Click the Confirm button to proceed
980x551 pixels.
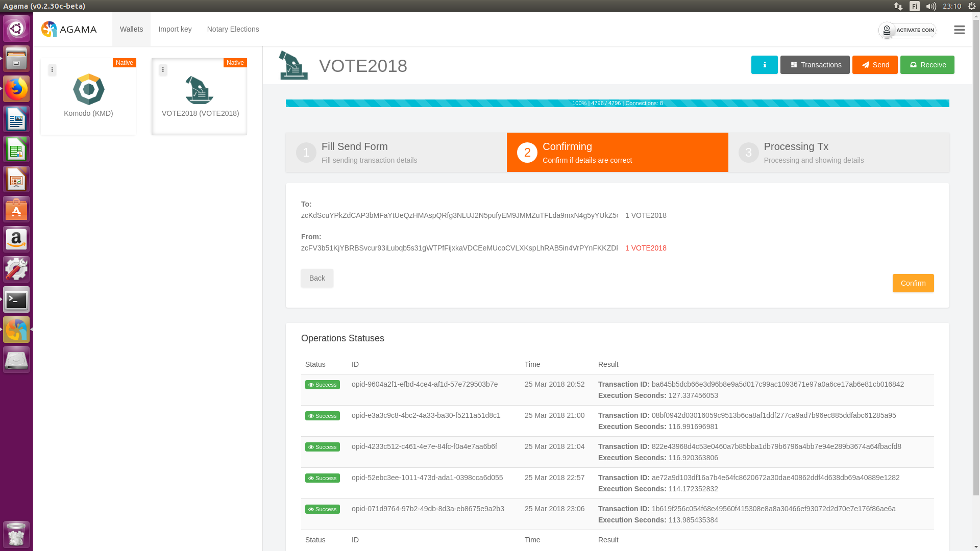(913, 283)
